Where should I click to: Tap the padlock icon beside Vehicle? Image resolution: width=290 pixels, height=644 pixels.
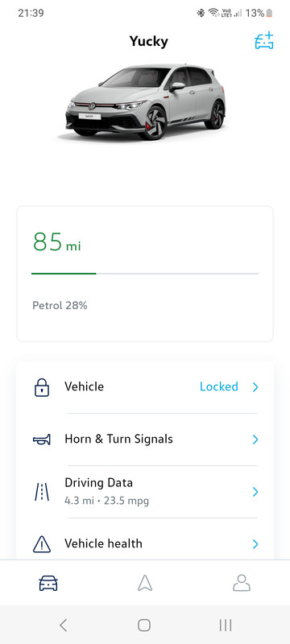[x=42, y=387]
